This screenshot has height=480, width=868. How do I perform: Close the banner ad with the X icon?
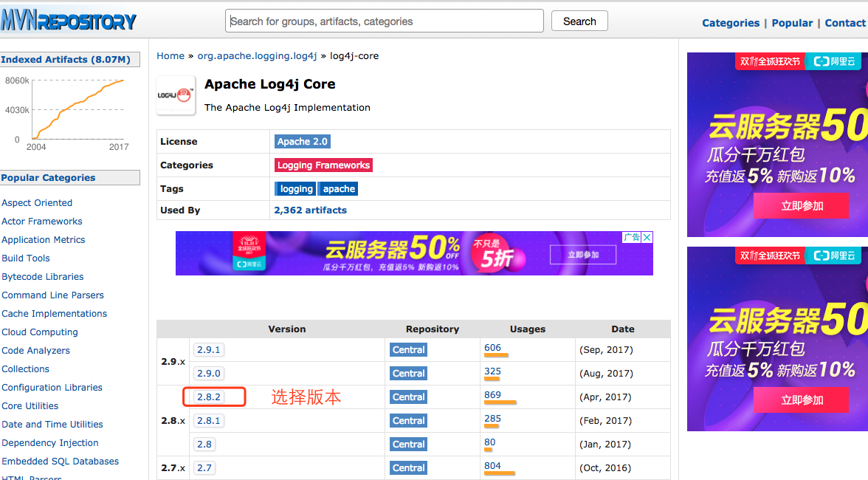[x=647, y=238]
